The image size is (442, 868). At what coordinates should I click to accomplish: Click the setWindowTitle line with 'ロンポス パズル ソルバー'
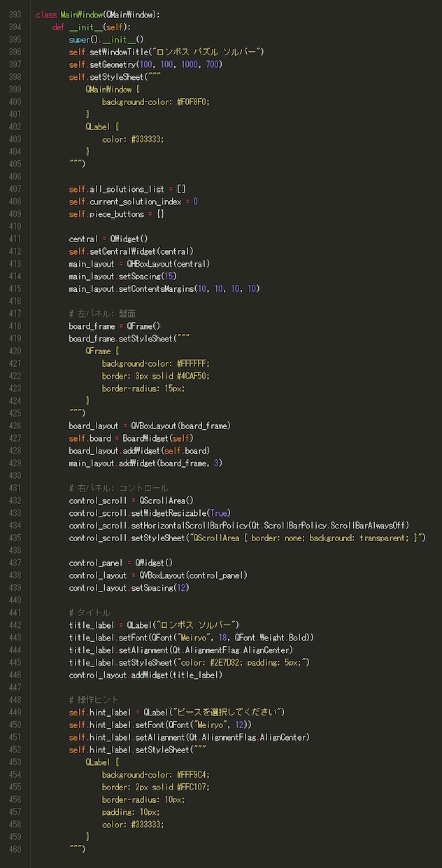[166, 52]
